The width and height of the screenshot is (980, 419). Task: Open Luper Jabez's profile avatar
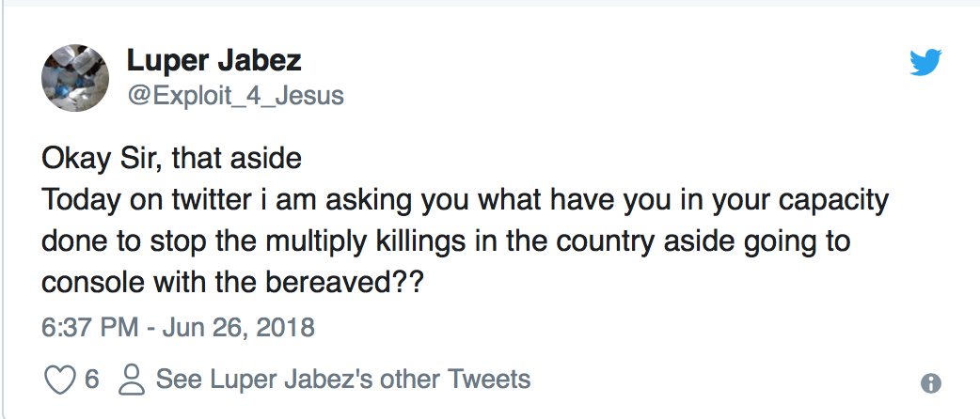click(x=74, y=77)
